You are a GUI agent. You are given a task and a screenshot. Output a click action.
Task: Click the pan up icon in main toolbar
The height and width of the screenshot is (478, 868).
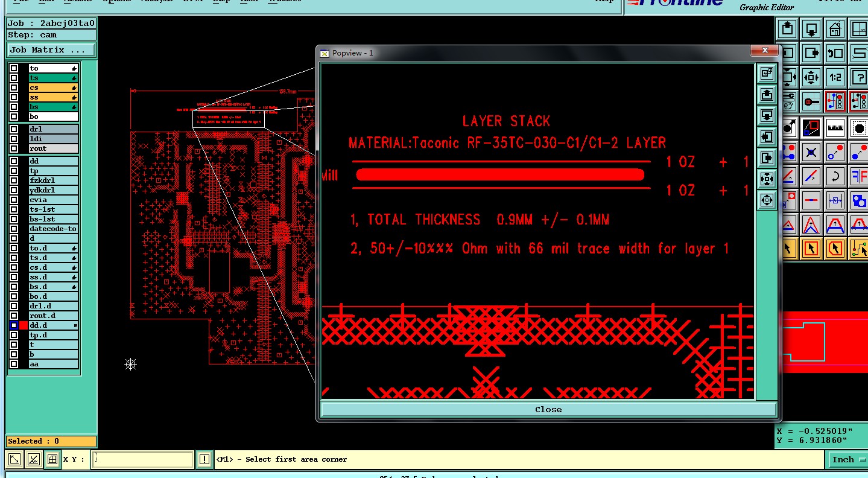coord(787,28)
